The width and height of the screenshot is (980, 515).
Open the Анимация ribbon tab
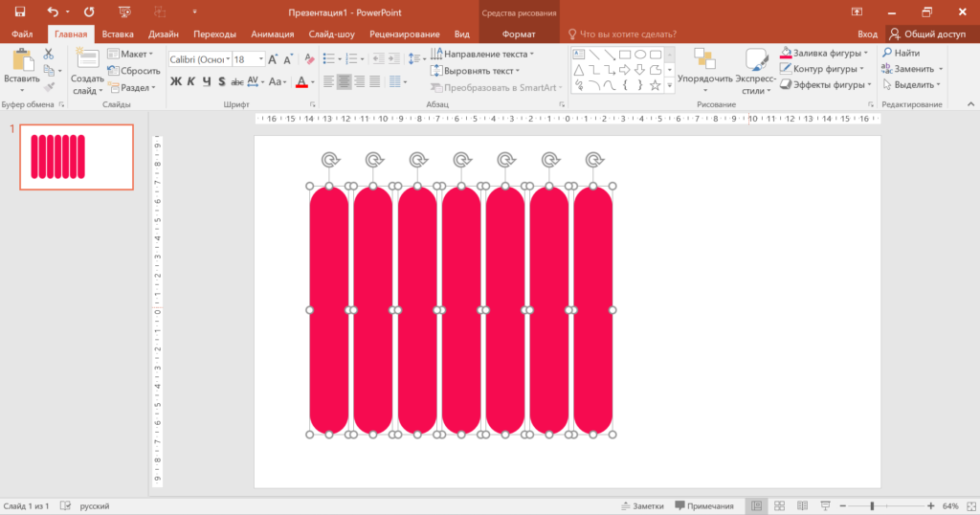tap(272, 34)
